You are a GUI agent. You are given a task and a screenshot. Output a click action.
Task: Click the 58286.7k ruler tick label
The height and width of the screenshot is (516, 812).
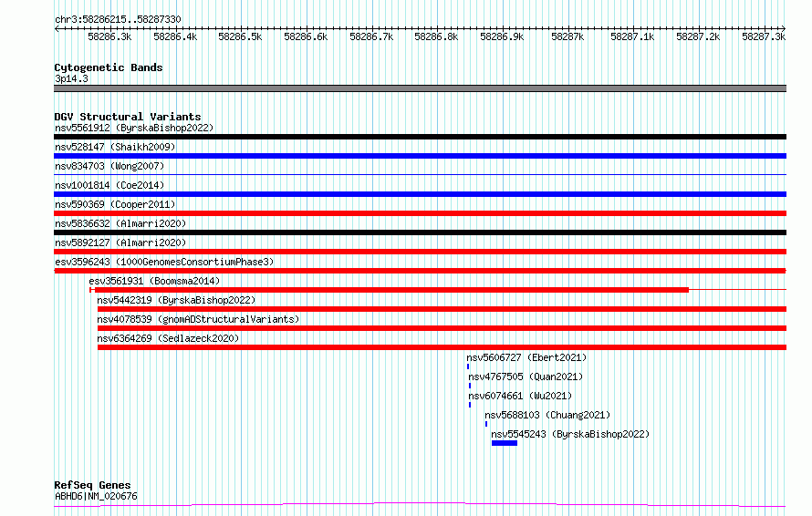pos(371,36)
